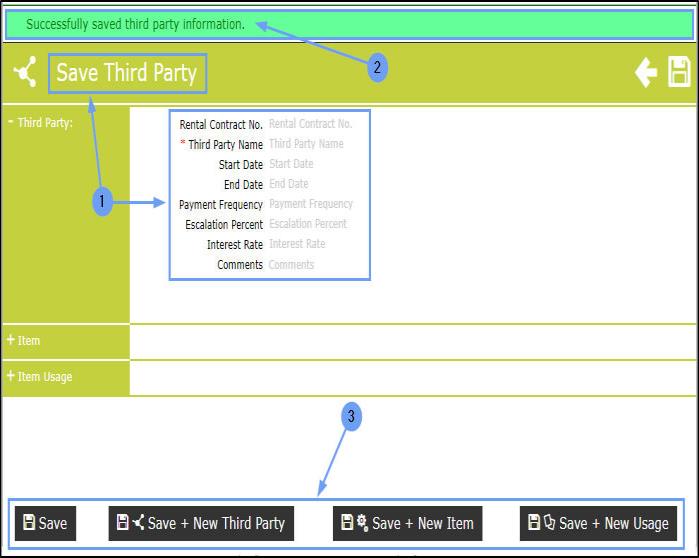Click the Save Third Party page title

pyautogui.click(x=127, y=73)
